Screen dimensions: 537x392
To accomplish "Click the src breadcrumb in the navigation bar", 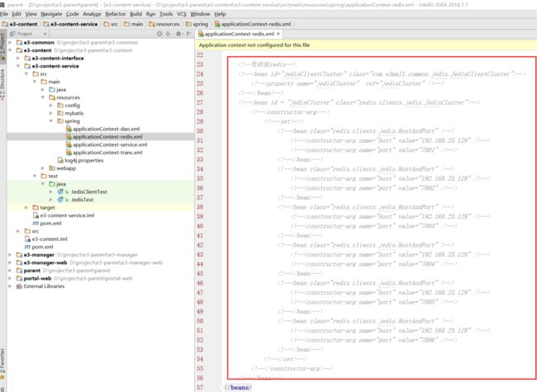I will (111, 24).
